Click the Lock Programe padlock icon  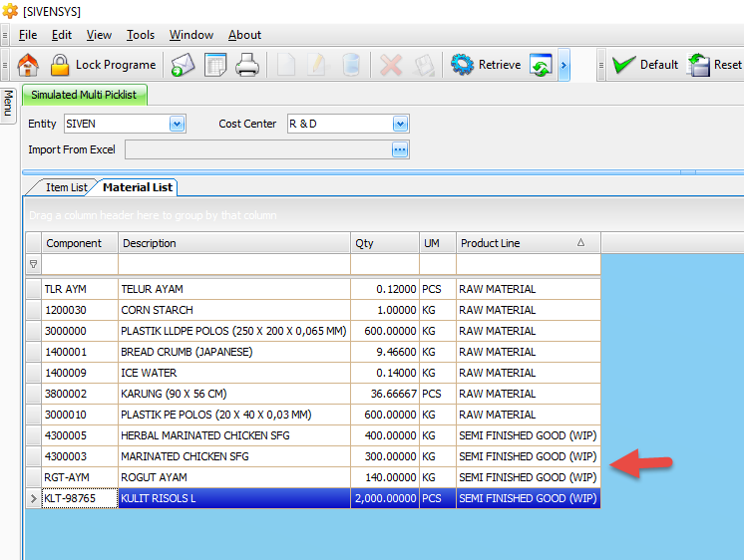point(60,65)
